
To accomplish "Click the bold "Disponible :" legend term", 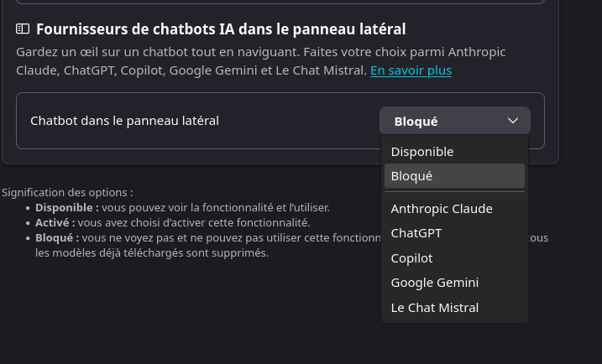I will (x=67, y=207).
